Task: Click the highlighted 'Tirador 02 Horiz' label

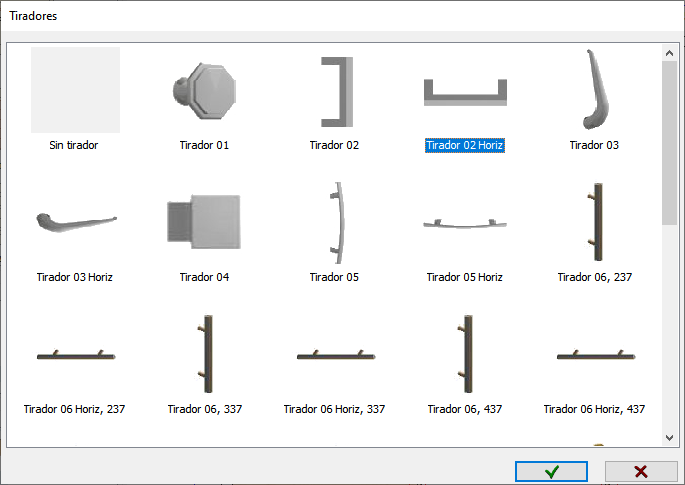Action: [x=465, y=145]
